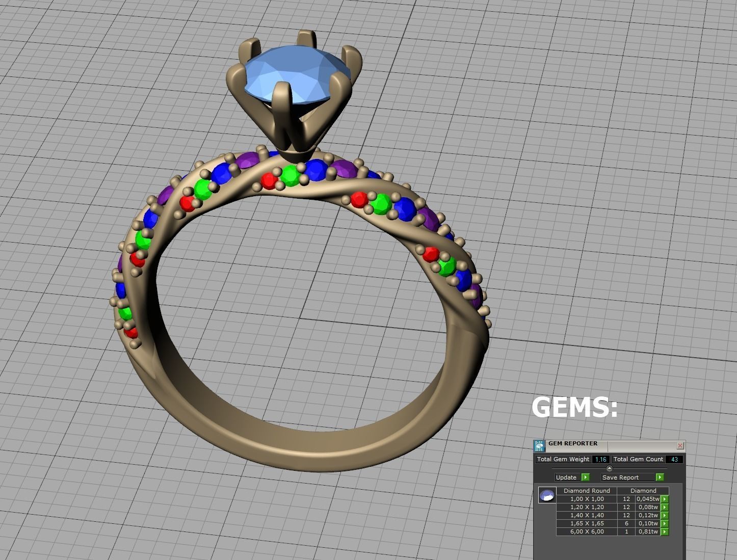Select the "1,40 X 1,40" size cell
737x560 pixels.
pos(587,515)
